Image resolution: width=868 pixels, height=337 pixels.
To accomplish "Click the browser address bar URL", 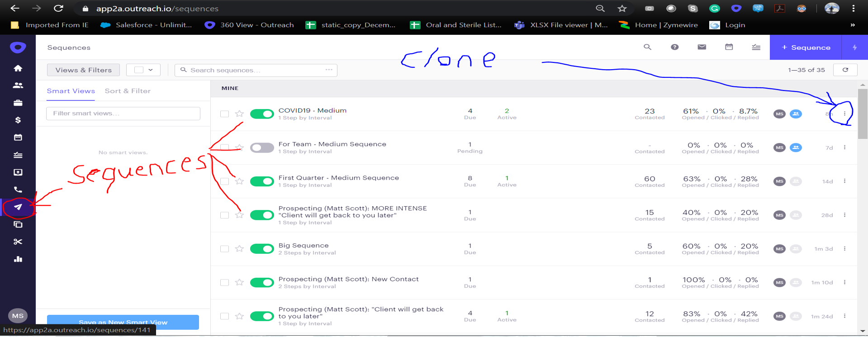I will coord(157,8).
